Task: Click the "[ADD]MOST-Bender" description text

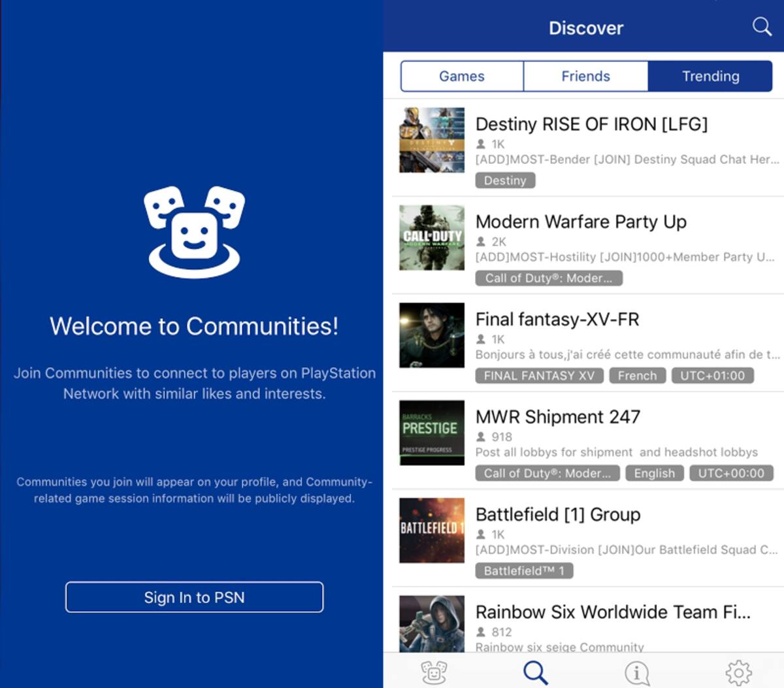Action: [627, 159]
